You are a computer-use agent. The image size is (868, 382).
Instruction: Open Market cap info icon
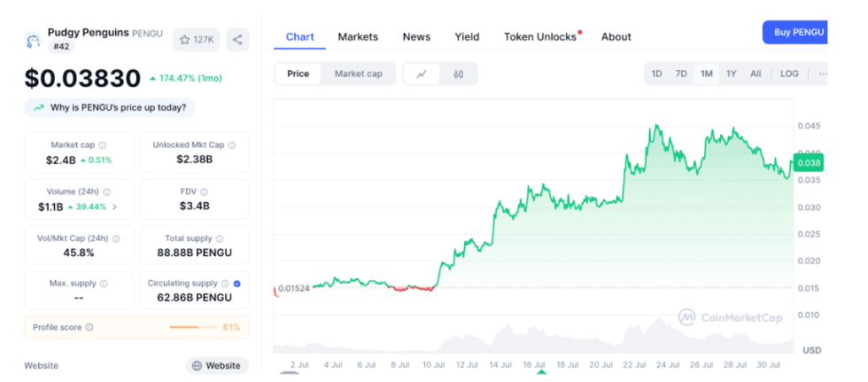103,145
